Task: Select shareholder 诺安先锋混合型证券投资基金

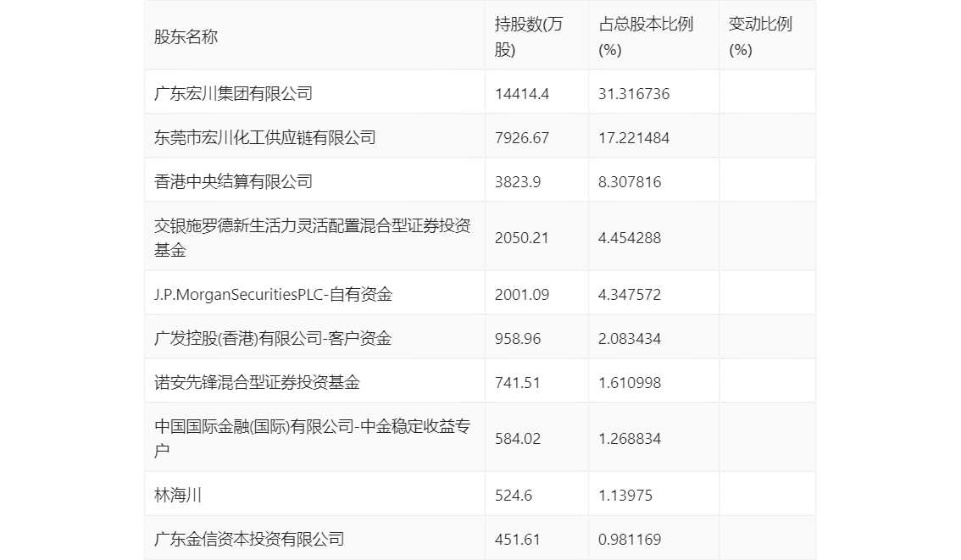Action: [x=257, y=382]
